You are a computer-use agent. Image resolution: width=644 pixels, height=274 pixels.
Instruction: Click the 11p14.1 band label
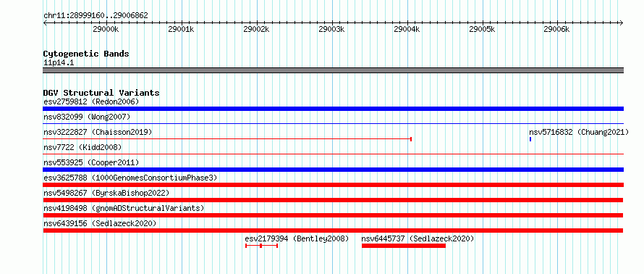(59, 63)
